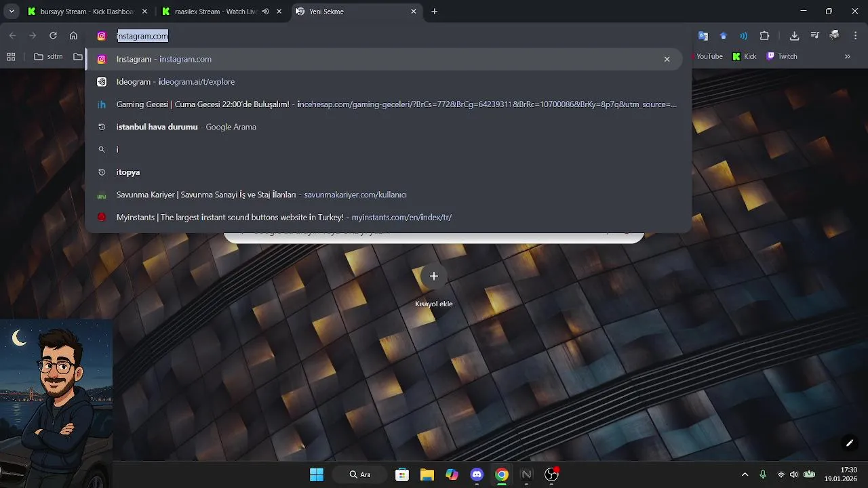Close the bursayy Stream tab
This screenshot has height=488, width=868.
click(144, 12)
